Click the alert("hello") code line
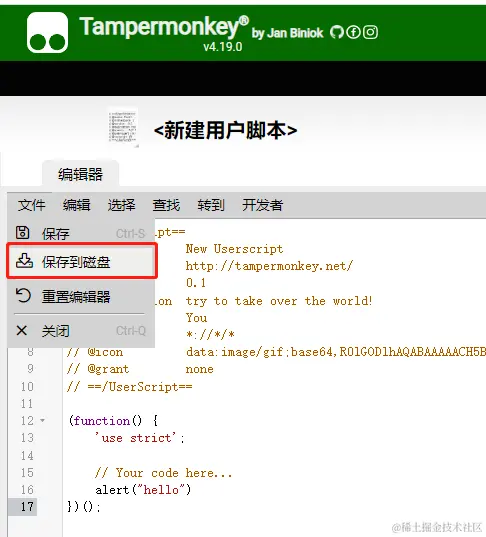486x537 pixels. click(x=143, y=490)
